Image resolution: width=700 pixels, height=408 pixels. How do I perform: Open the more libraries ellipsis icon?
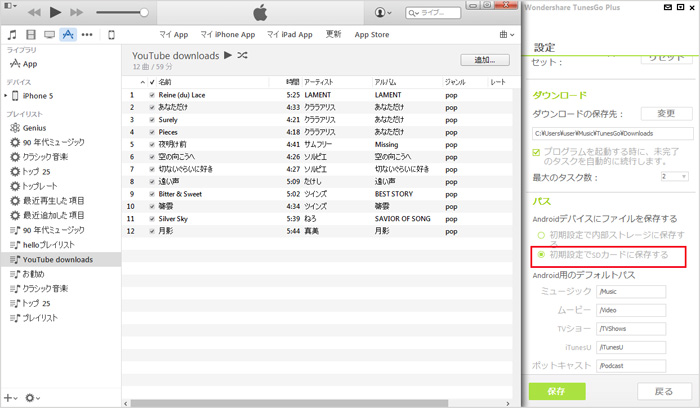point(87,34)
